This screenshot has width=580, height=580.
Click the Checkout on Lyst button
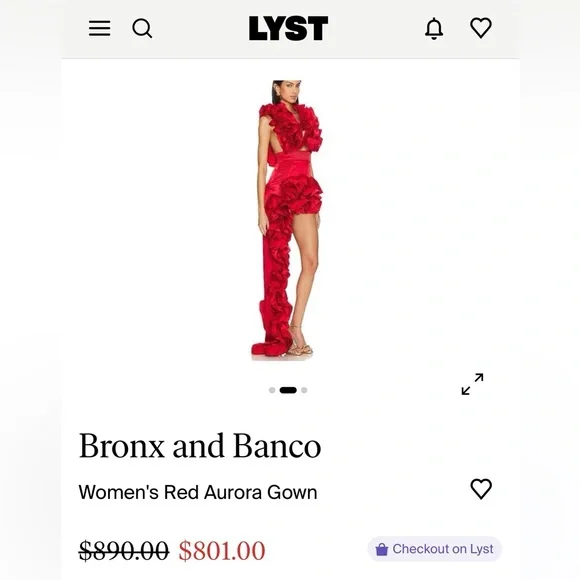pos(435,549)
